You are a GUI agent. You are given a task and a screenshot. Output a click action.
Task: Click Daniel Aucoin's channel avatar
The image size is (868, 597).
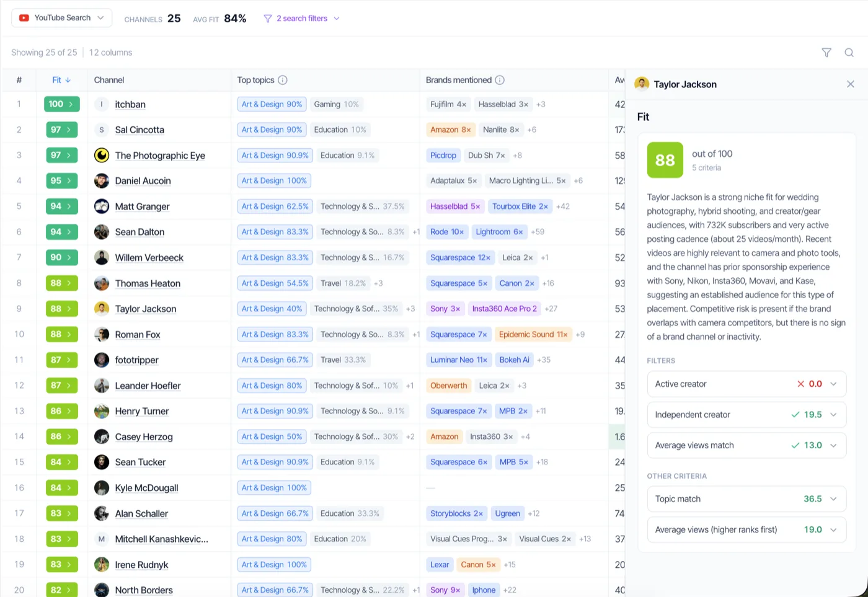102,181
